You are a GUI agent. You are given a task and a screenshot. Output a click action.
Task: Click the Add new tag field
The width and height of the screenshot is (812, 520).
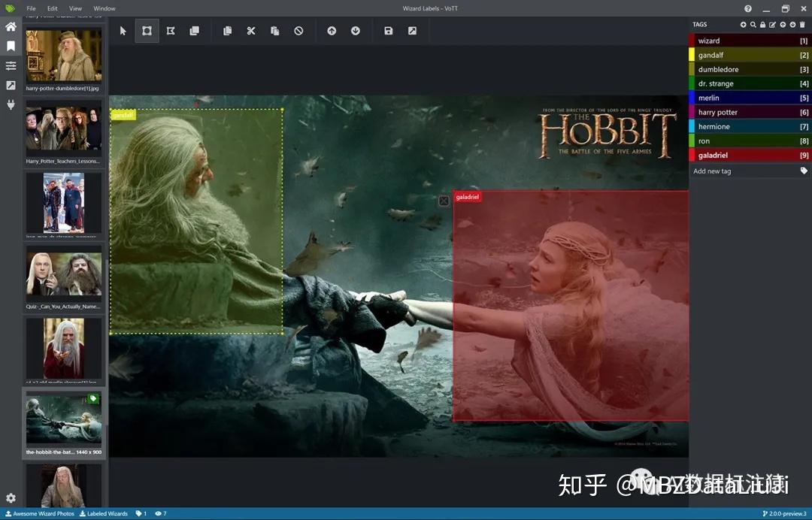tap(744, 171)
